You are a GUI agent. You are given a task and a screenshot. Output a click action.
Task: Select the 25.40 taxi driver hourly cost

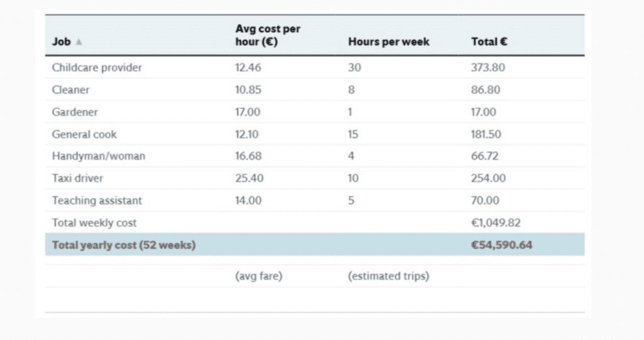pyautogui.click(x=248, y=178)
